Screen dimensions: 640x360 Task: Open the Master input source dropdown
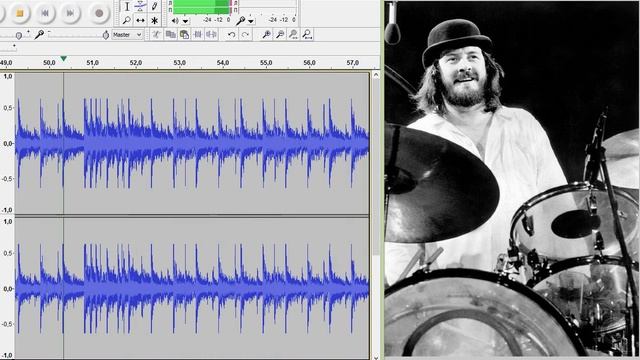coord(127,35)
